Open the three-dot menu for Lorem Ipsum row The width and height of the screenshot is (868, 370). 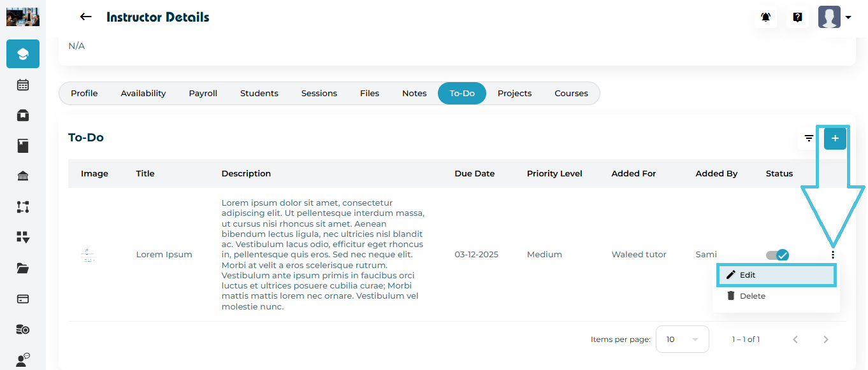click(832, 255)
